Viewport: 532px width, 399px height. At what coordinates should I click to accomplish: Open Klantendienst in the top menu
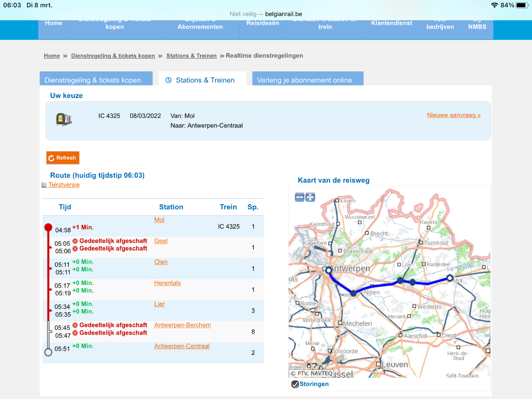click(391, 23)
